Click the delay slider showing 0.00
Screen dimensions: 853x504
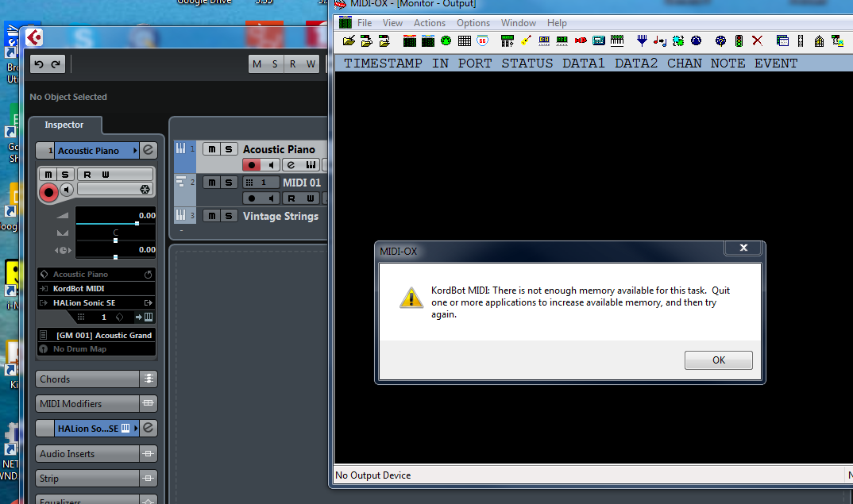[x=115, y=256]
